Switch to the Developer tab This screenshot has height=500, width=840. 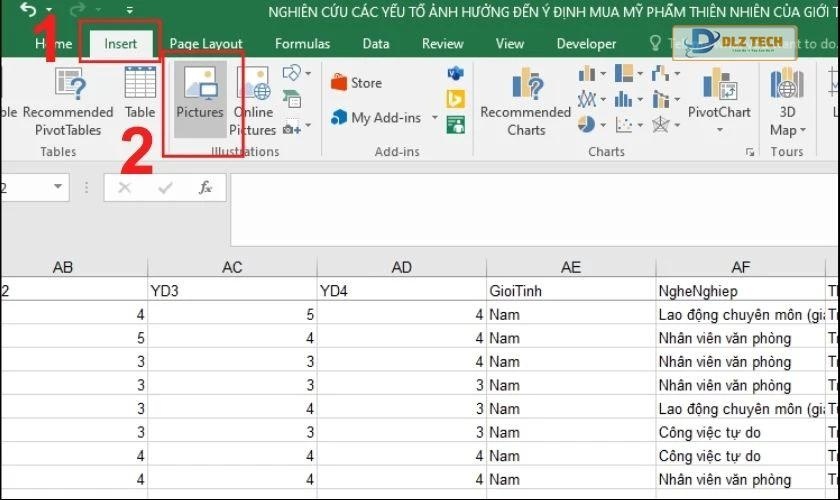pos(586,44)
